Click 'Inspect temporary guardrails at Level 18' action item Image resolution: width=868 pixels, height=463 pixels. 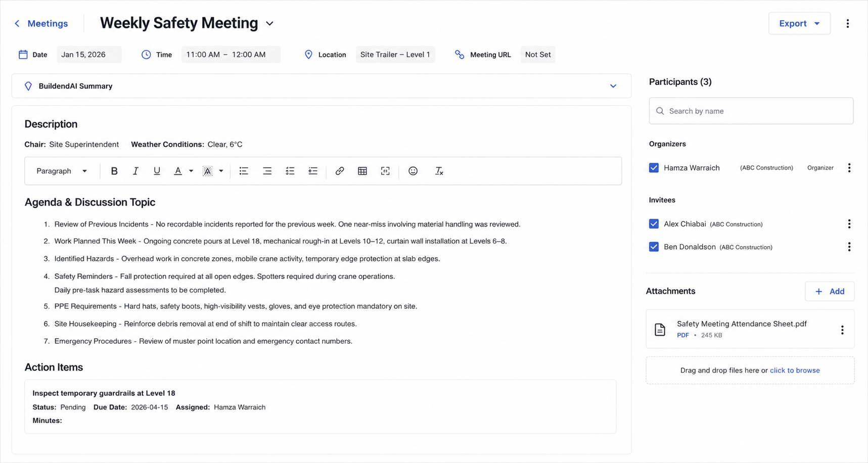click(x=104, y=393)
